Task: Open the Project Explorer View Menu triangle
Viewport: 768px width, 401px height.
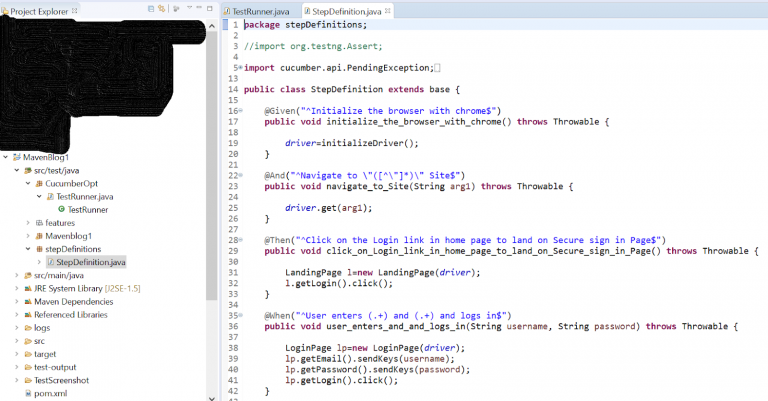Action: (189, 8)
